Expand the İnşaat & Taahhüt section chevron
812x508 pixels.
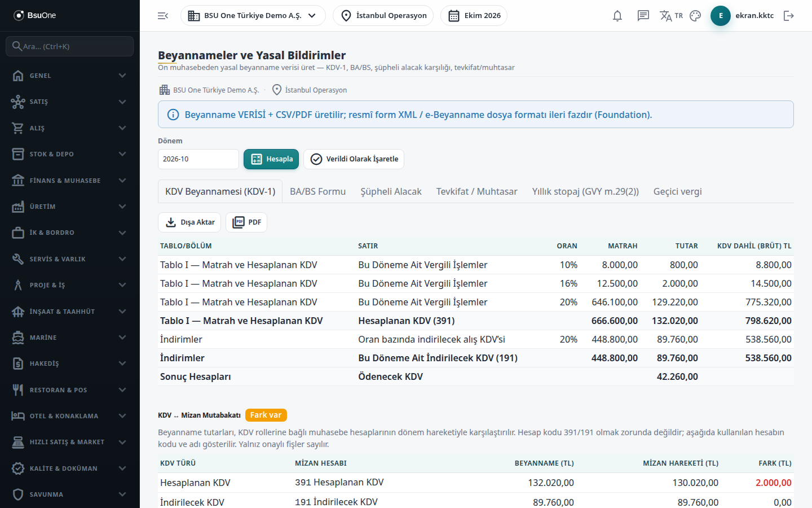point(122,312)
